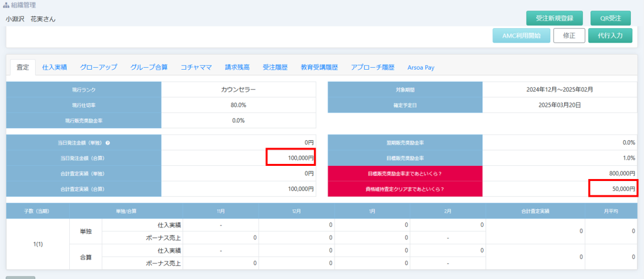
Task: Select the 査定 tab
Action: [23, 67]
